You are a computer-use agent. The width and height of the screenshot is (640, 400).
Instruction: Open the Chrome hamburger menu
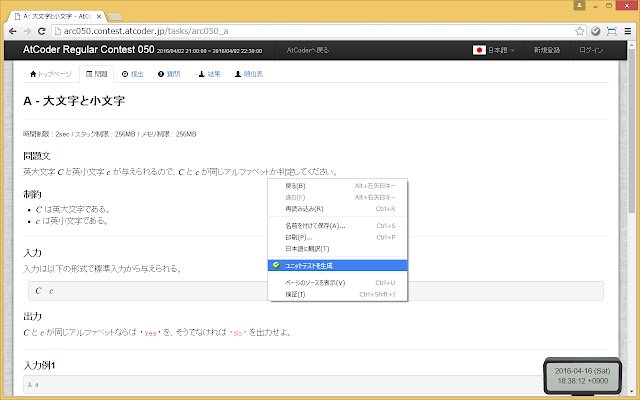coord(628,31)
